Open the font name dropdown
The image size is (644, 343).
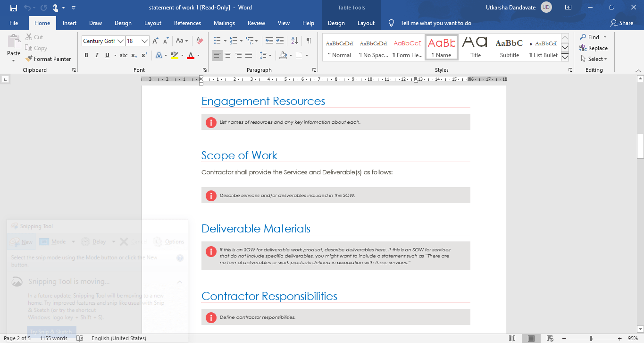coord(121,41)
